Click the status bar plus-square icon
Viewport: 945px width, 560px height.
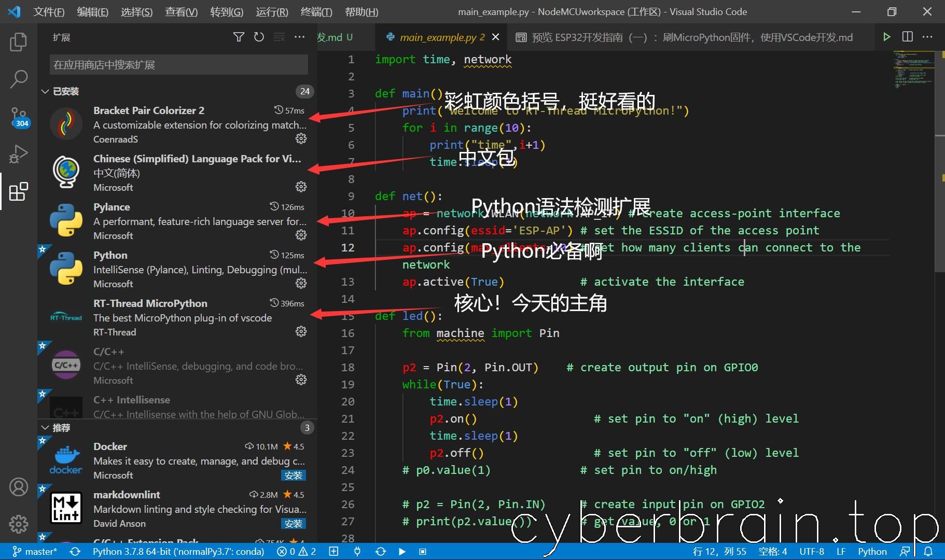[x=334, y=551]
